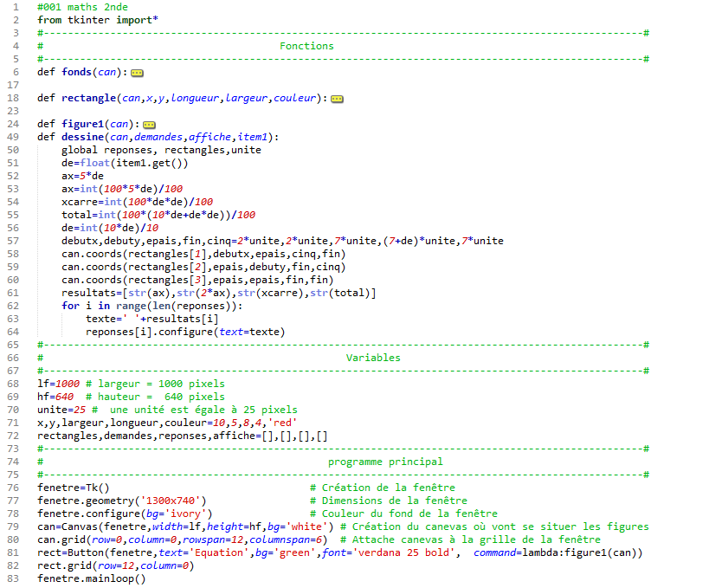The image size is (709, 588).
Task: Click the 'Fonctions' section header comment
Action: tap(306, 46)
